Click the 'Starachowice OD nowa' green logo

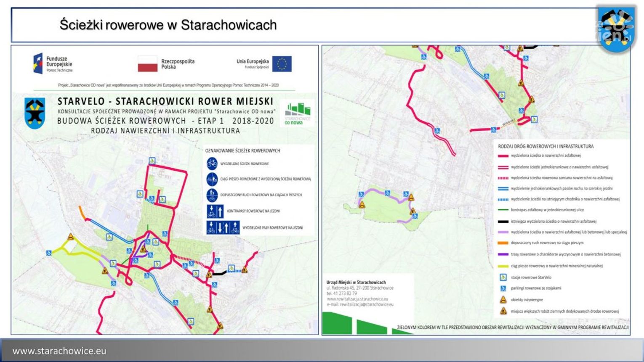tap(297, 113)
